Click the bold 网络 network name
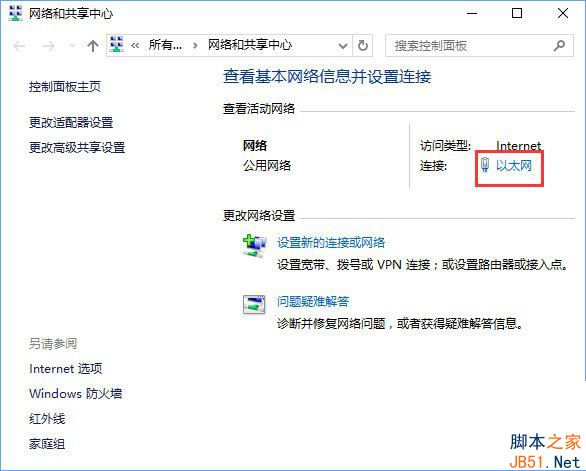The image size is (586, 471). (x=255, y=145)
